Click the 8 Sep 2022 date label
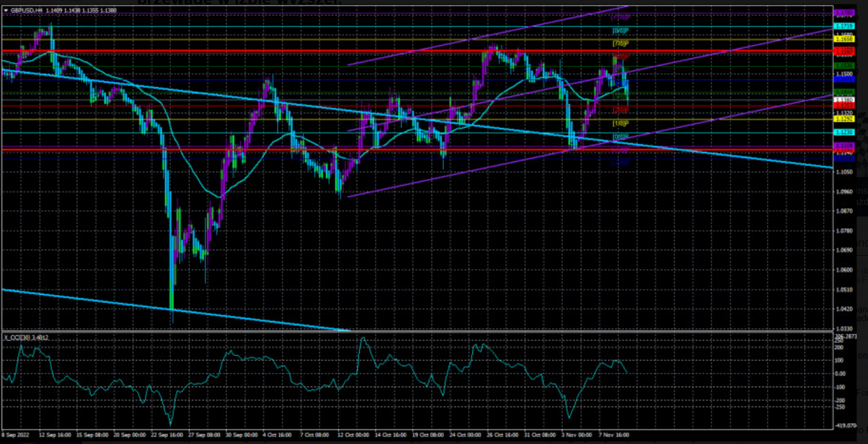Viewport: 868px width, 444px height. [x=16, y=435]
